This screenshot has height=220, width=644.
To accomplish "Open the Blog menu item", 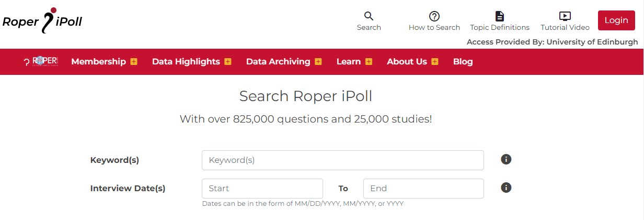I will [x=463, y=61].
